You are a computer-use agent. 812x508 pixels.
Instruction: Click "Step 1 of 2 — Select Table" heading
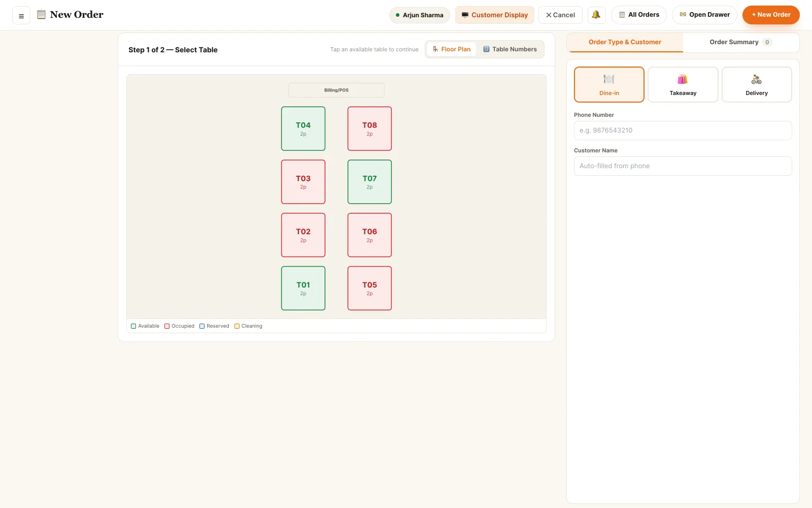[x=173, y=50]
